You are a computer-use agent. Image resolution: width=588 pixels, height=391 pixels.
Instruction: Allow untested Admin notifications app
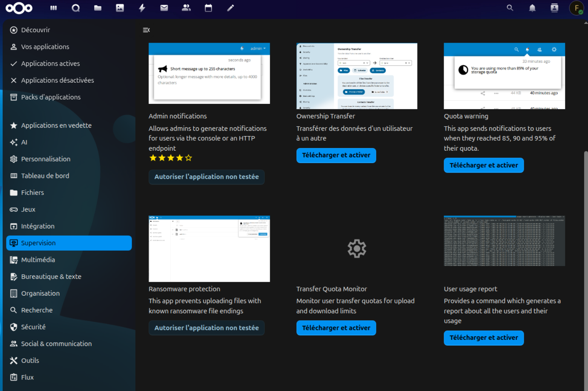pos(206,177)
